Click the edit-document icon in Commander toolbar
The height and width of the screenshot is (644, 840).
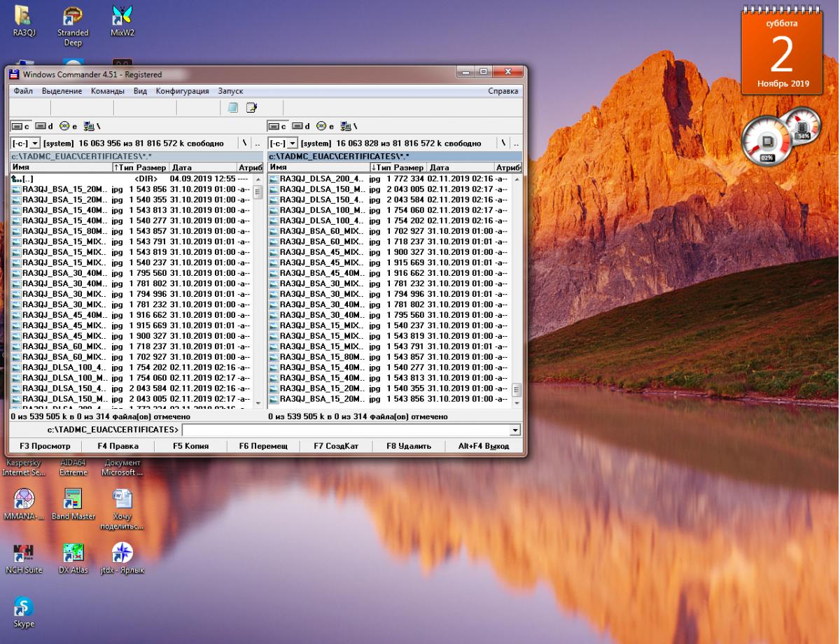click(251, 108)
